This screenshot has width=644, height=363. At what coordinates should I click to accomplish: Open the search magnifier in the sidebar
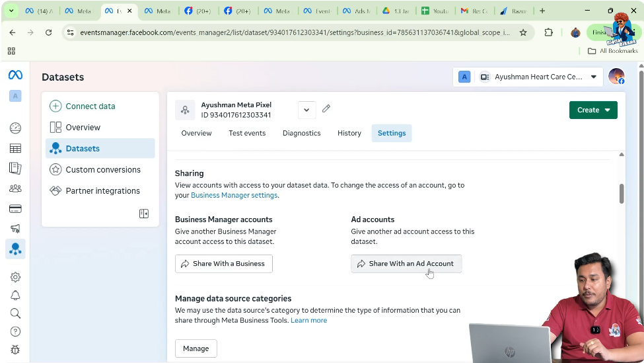coord(15,313)
